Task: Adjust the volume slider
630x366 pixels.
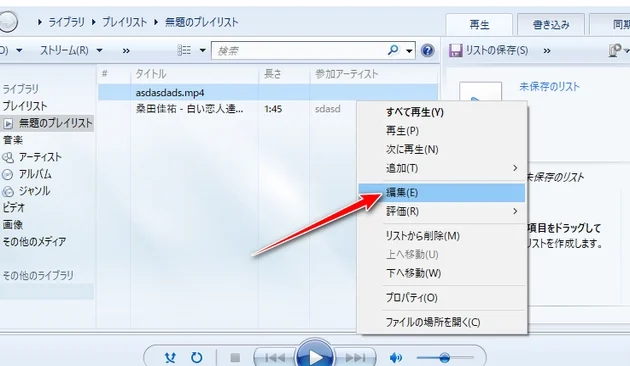Action: pos(444,357)
